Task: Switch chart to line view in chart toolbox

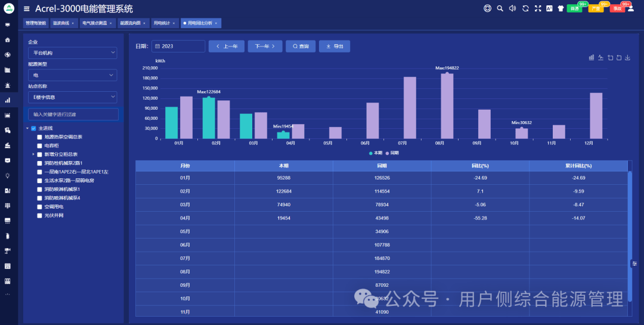Action: (600, 57)
